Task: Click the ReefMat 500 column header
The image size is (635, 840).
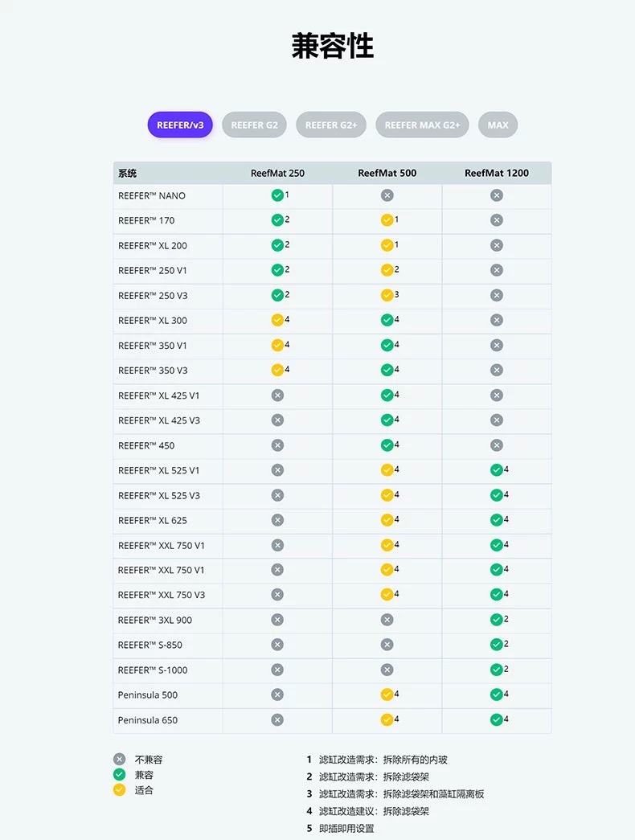Action: [387, 173]
